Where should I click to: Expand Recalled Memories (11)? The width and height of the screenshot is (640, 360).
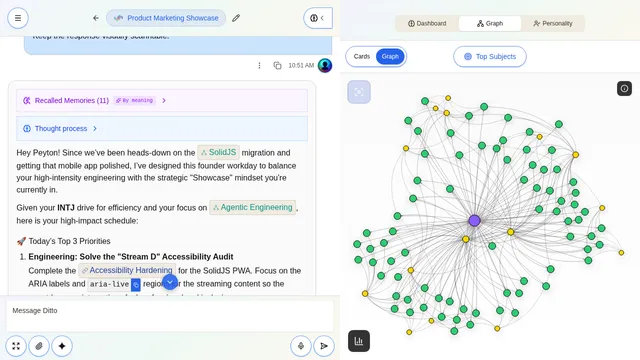[x=162, y=100]
